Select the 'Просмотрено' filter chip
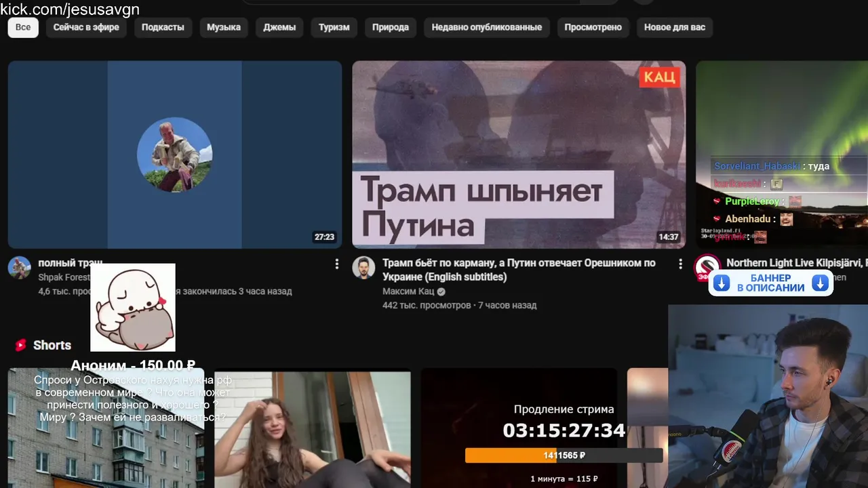 (593, 27)
